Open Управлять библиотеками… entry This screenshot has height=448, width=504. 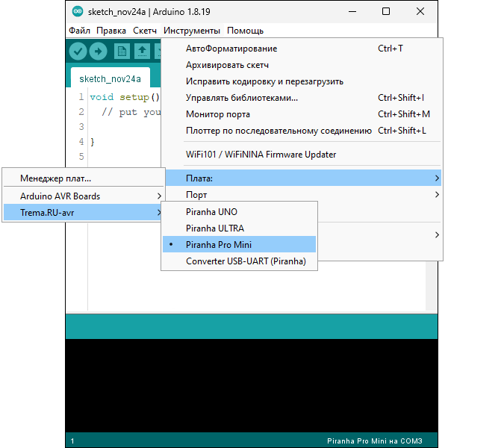[x=302, y=98]
